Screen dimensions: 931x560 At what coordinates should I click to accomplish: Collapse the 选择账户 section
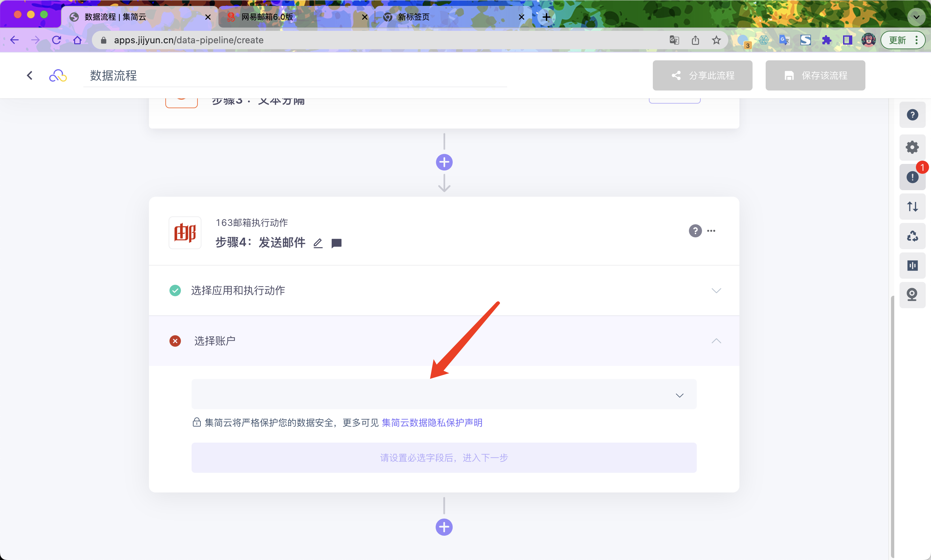pos(716,341)
